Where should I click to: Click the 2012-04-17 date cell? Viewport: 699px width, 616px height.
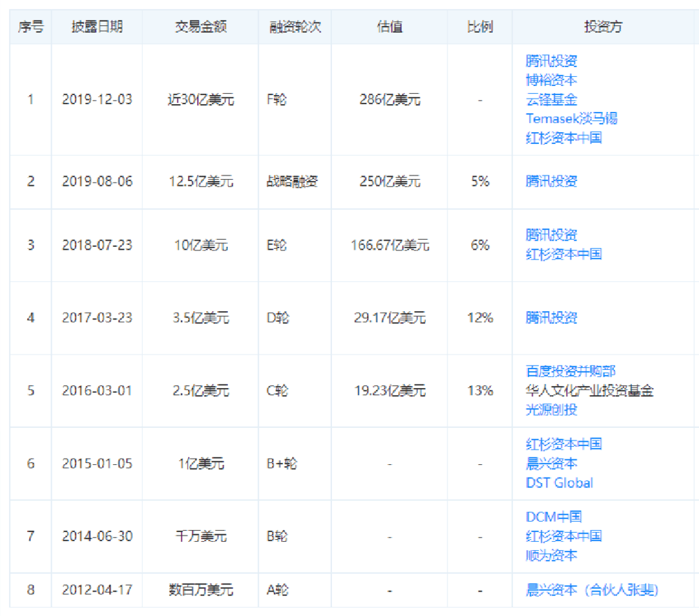click(97, 589)
